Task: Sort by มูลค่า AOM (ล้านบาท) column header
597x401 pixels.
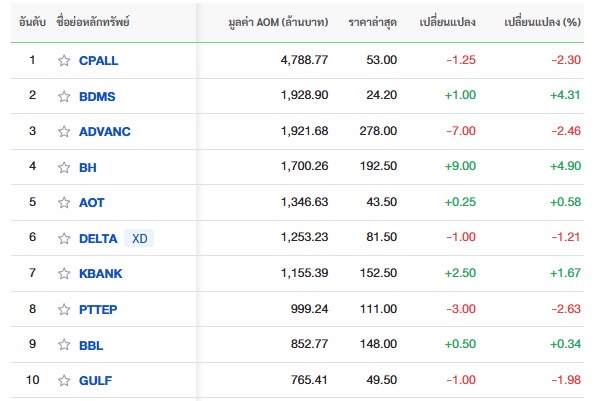Action: (x=278, y=22)
